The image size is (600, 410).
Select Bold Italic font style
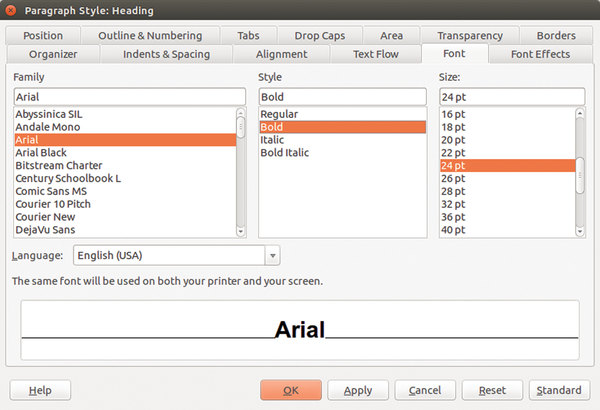[x=342, y=152]
